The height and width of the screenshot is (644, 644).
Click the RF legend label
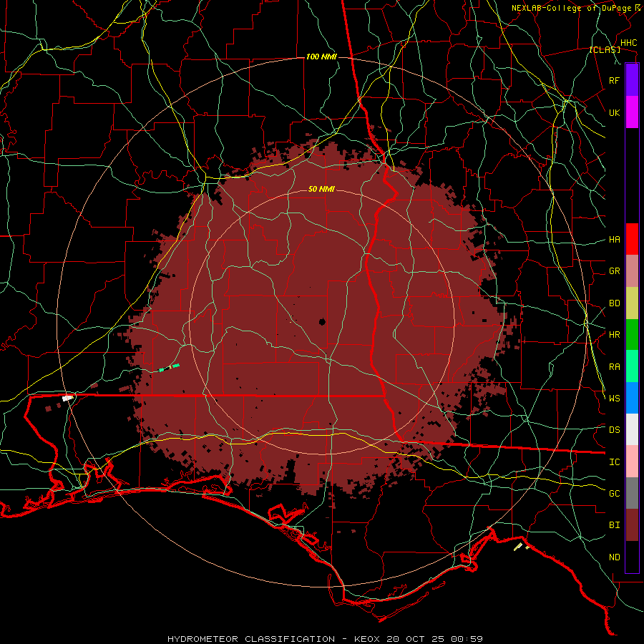[614, 80]
